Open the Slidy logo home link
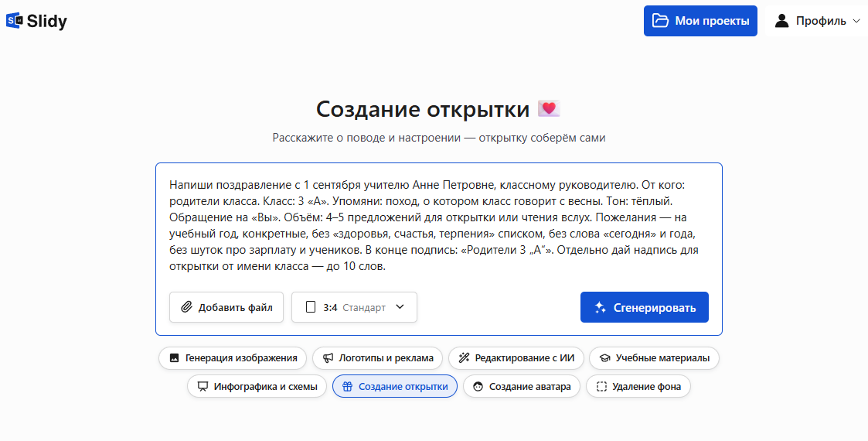This screenshot has height=441, width=868. click(36, 21)
